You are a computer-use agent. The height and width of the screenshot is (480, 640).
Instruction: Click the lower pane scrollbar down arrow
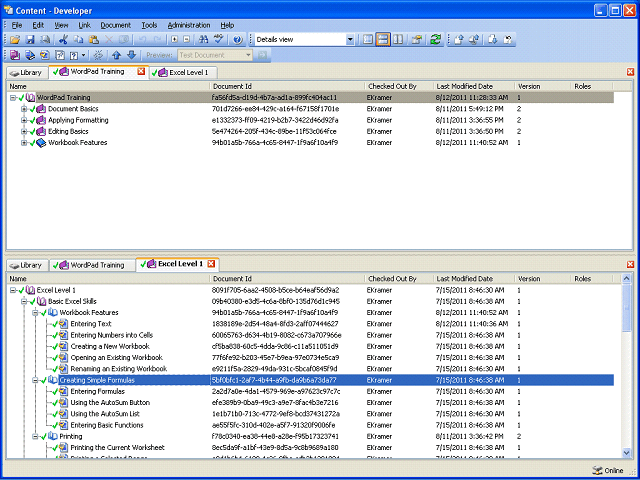tap(627, 452)
